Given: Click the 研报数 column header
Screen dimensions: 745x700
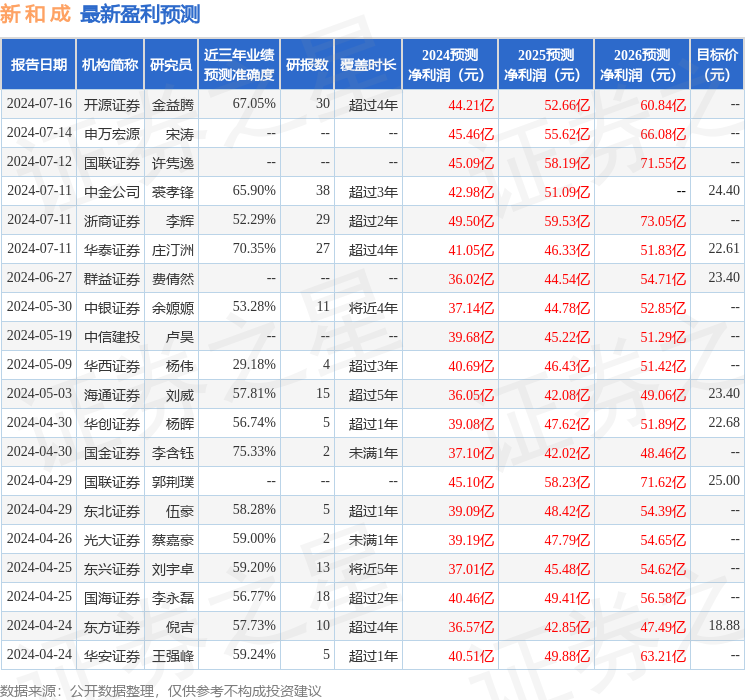Looking at the screenshot, I should coord(307,65).
